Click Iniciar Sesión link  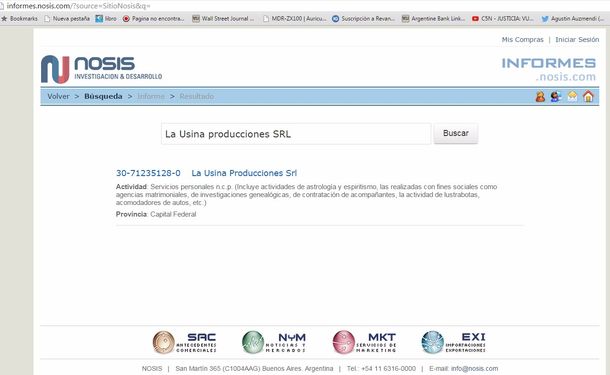tap(577, 40)
